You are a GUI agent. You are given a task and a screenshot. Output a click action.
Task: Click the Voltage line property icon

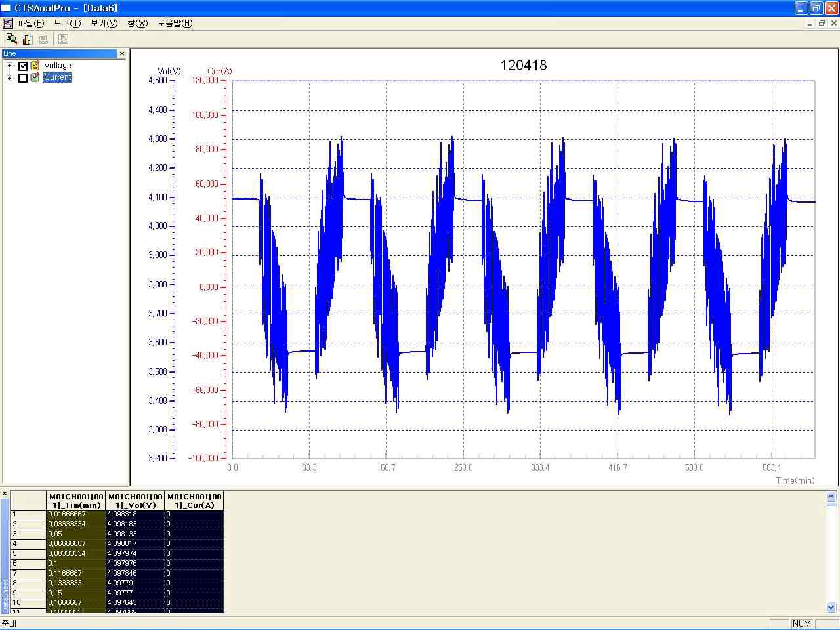click(x=35, y=66)
